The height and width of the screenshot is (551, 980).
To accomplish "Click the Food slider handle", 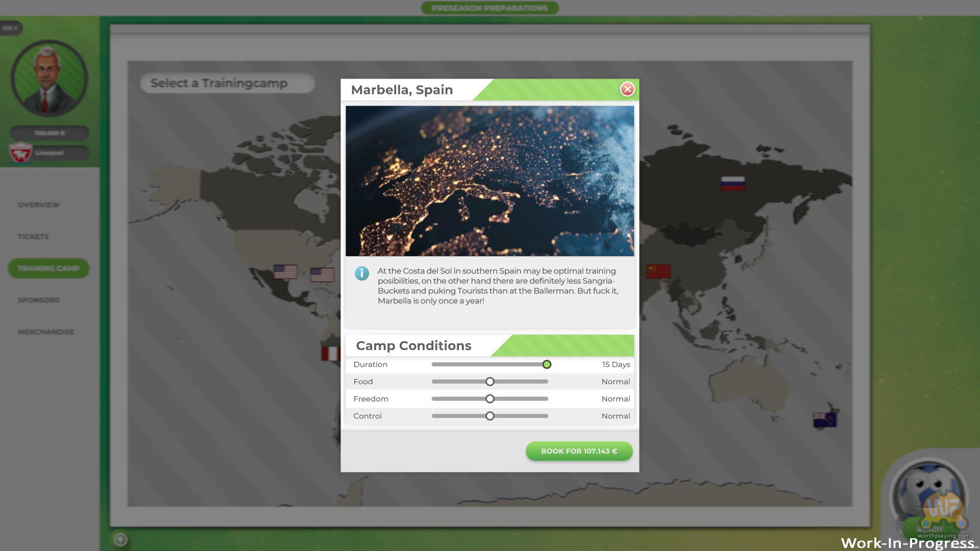I will (x=489, y=382).
